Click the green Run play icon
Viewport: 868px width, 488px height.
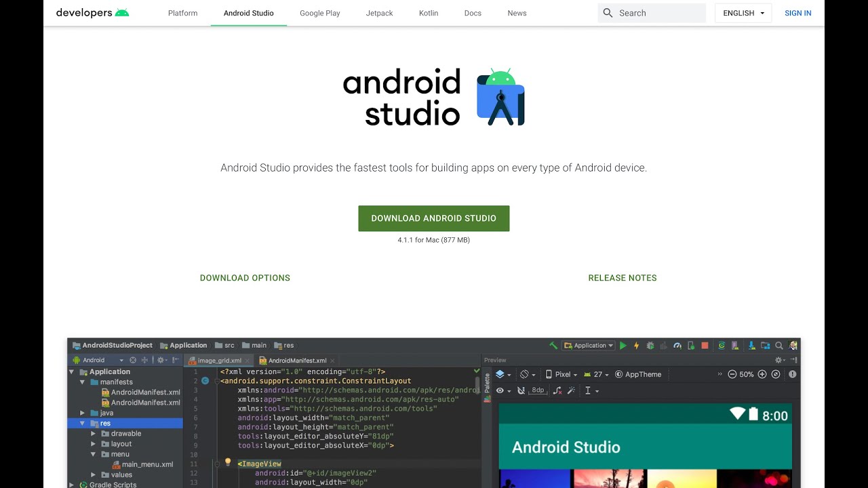click(x=623, y=346)
